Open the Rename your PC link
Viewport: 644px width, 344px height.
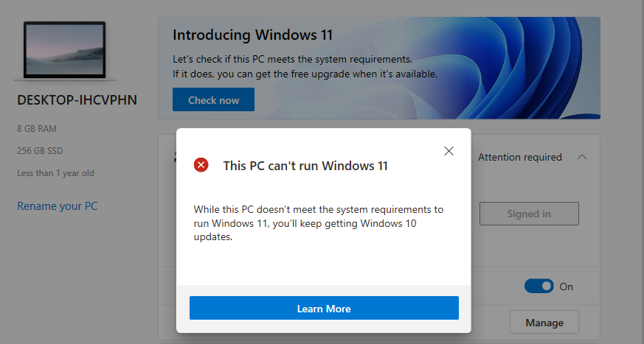click(x=57, y=206)
